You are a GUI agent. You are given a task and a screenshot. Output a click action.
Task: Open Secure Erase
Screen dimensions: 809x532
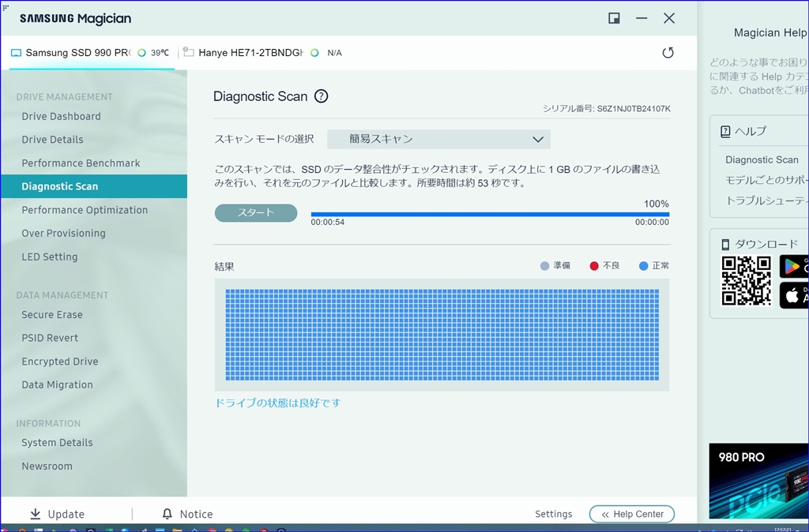[52, 314]
